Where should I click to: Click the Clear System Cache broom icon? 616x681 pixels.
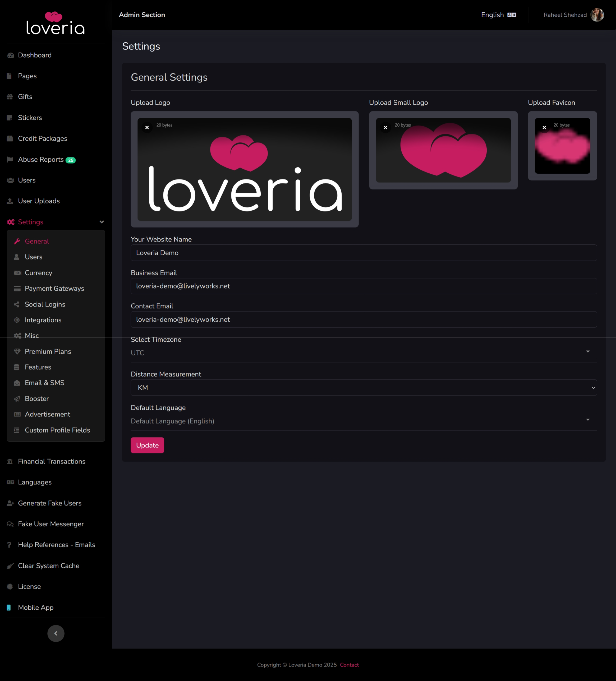pyautogui.click(x=11, y=566)
